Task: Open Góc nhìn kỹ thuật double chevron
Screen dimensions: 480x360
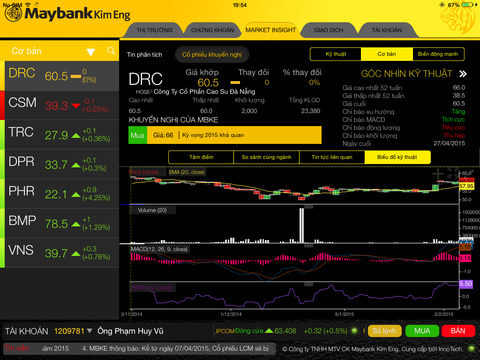Action: point(463,74)
